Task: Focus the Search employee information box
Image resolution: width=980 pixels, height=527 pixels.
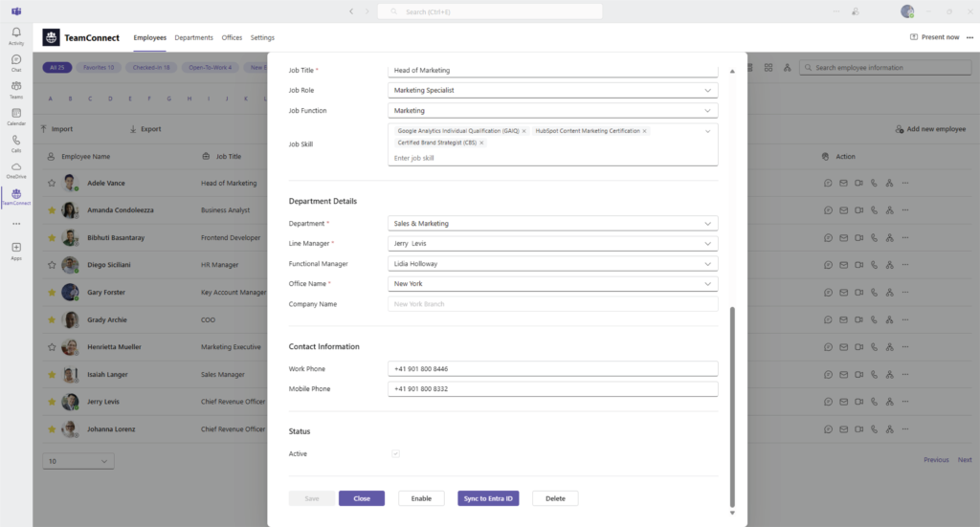Action: [885, 68]
